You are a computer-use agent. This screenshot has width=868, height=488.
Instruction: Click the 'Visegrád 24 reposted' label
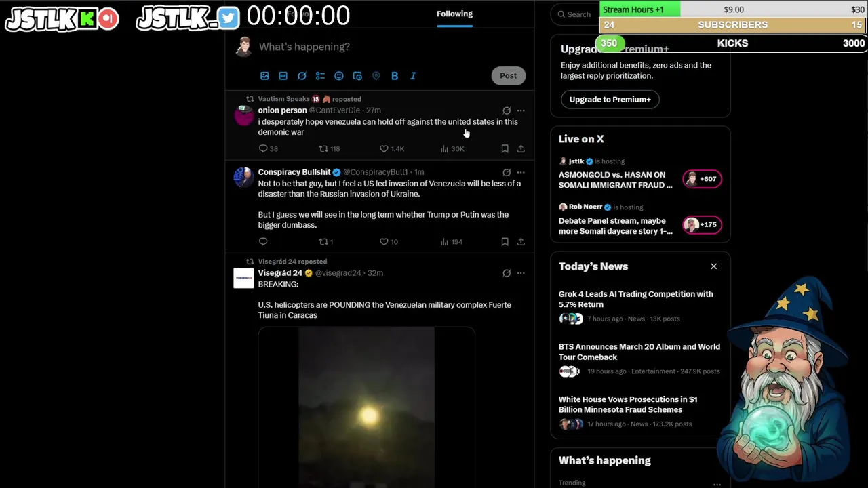point(292,262)
